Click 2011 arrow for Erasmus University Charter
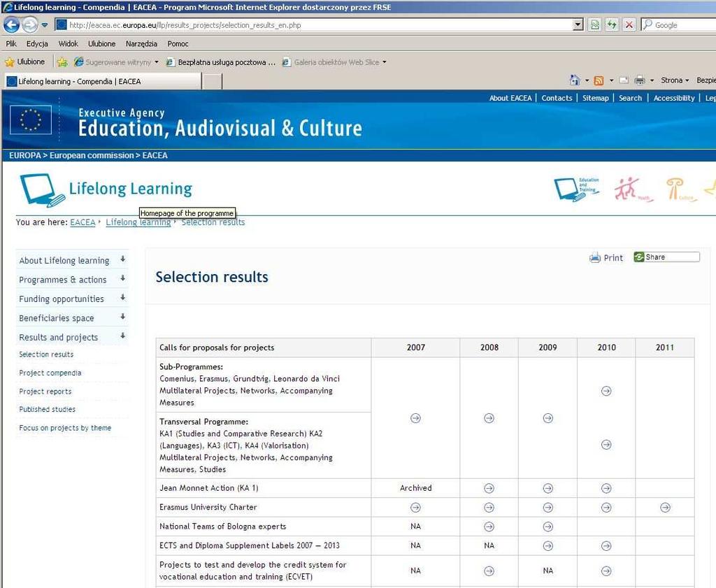The image size is (716, 588). (666, 507)
